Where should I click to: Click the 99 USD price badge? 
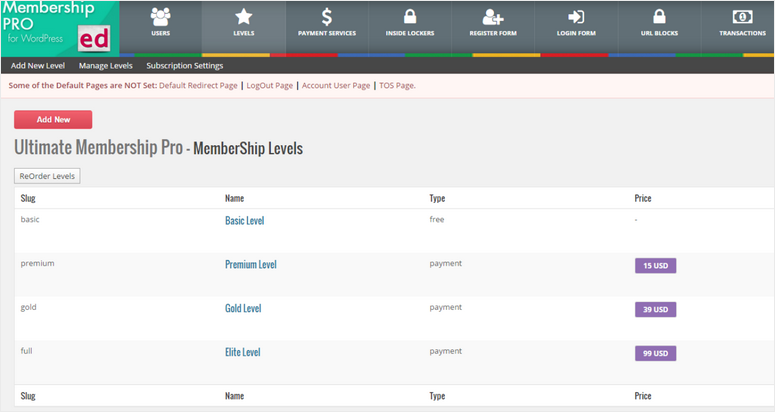point(655,354)
